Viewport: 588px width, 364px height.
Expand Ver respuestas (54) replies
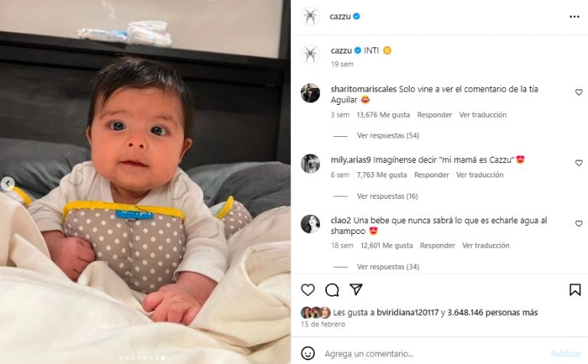click(x=387, y=135)
